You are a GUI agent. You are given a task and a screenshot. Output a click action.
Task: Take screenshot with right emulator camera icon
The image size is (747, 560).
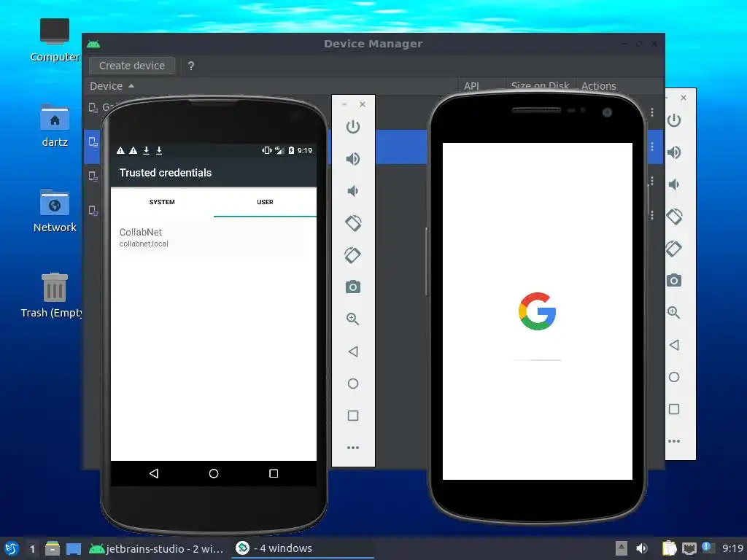673,280
